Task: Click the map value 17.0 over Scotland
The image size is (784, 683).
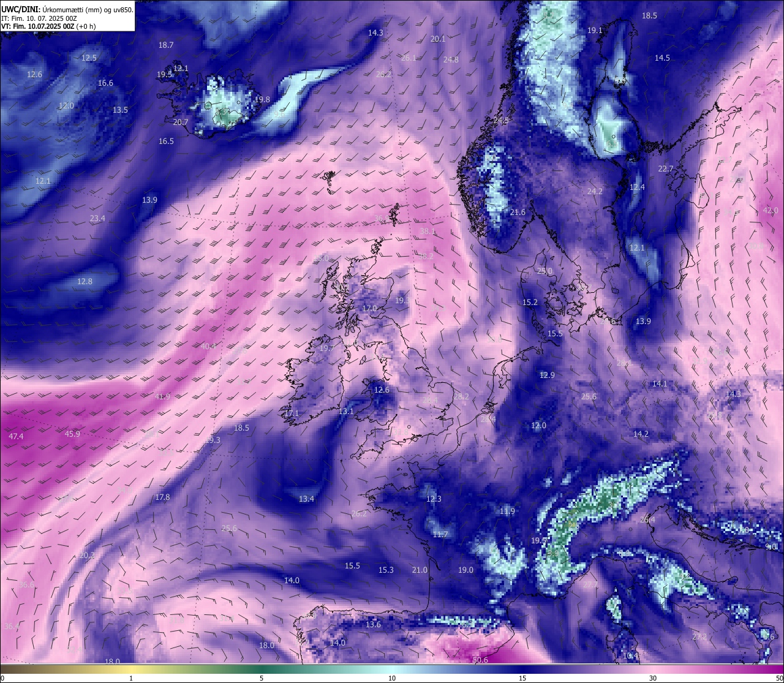Action: coord(369,309)
